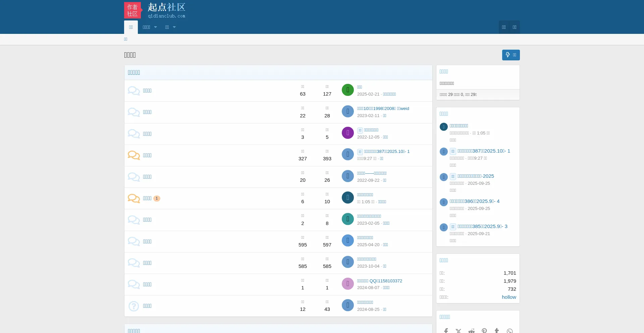Click the question mark forum icon
The image size is (644, 333).
(133, 306)
